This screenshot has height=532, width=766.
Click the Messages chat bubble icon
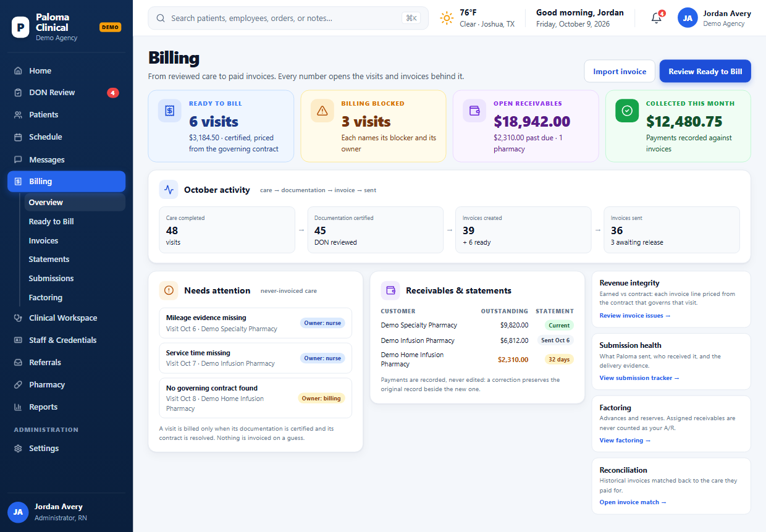pos(18,159)
